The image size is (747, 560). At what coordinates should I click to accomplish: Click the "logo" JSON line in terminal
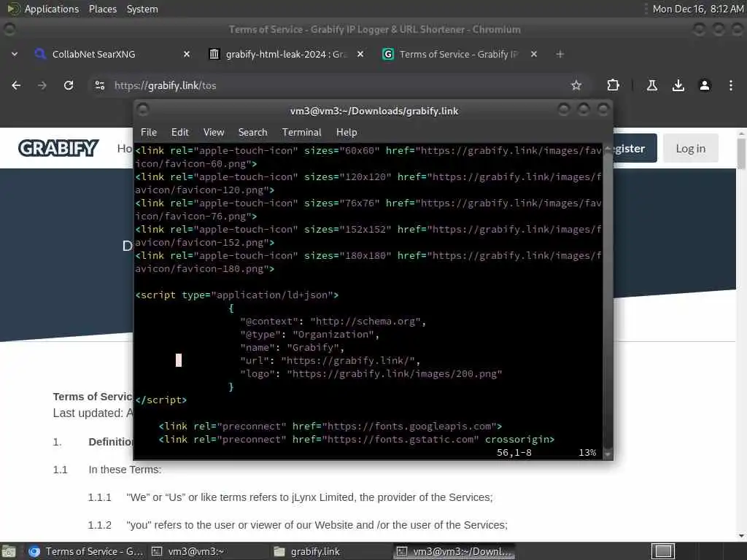click(371, 374)
